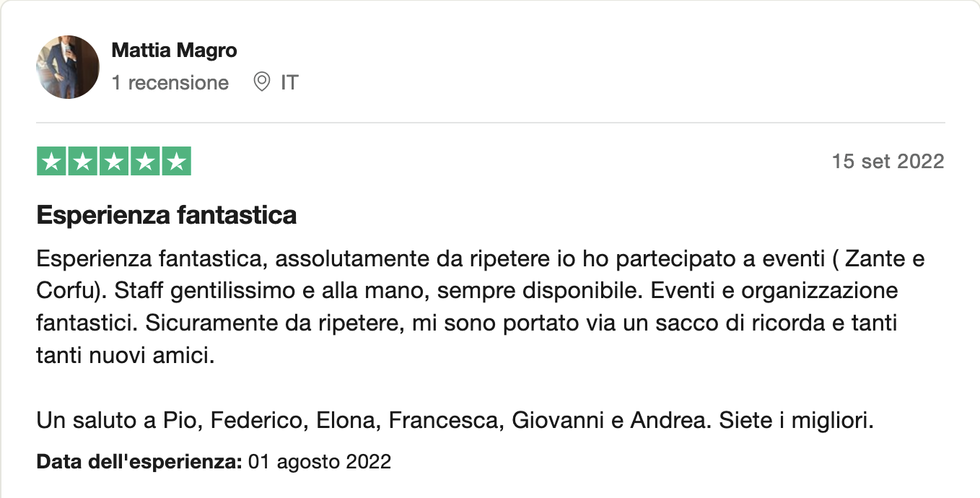Click the "15 set 2022" review date
The height and width of the screenshot is (498, 980).
tap(888, 161)
